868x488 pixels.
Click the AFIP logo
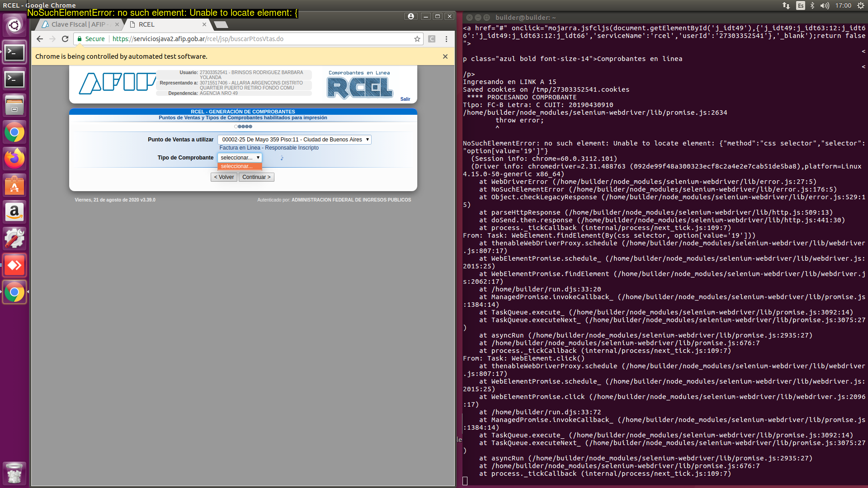(x=118, y=83)
